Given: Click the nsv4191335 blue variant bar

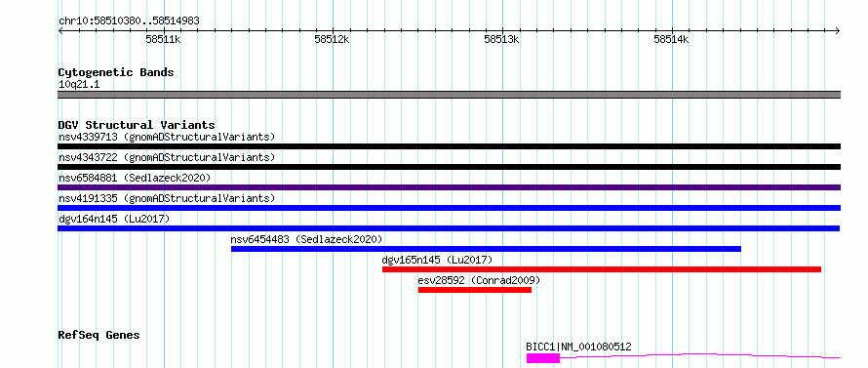Looking at the screenshot, I should [x=449, y=208].
